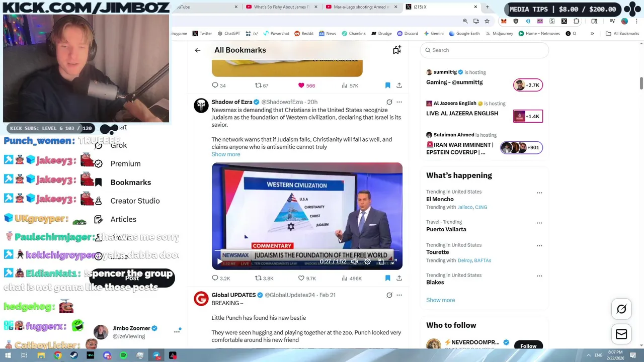Seek along the Newsmax video progress bar
644x362 pixels.
[307, 250]
